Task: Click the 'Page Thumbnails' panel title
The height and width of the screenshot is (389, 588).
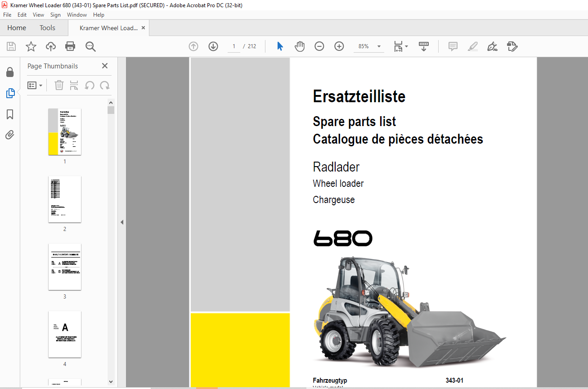Action: pos(53,66)
